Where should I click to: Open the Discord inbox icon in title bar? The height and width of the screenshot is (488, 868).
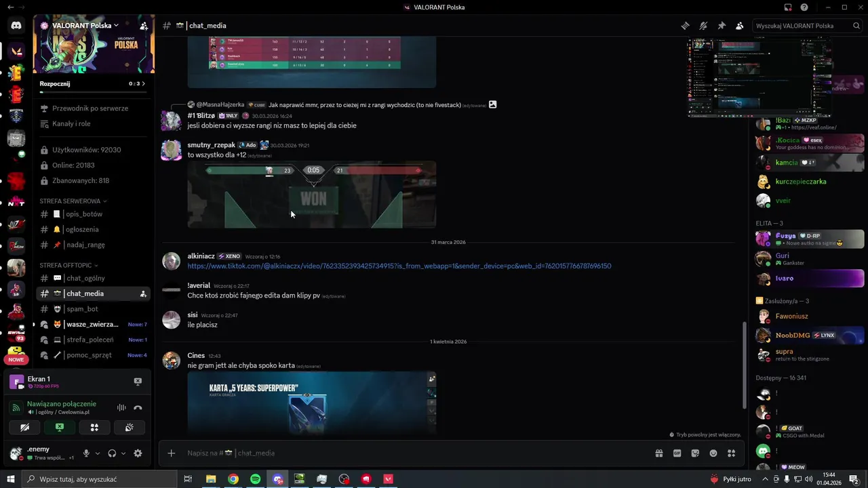coord(788,7)
